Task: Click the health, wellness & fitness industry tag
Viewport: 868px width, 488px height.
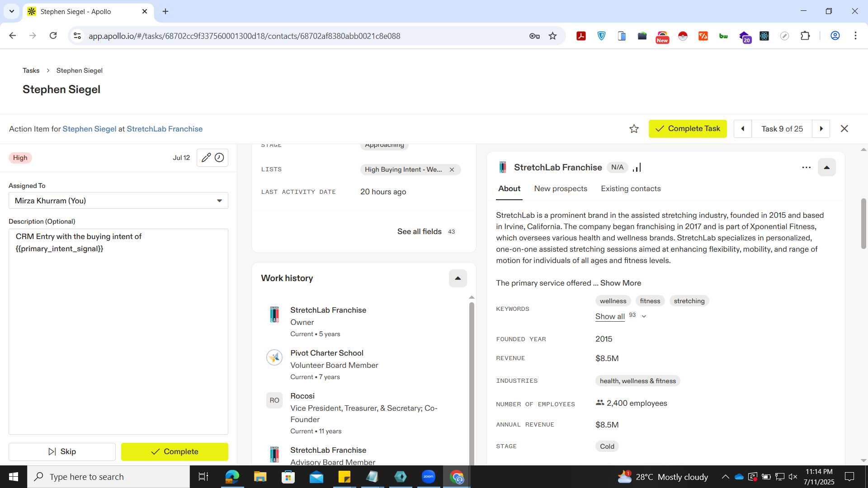Action: click(637, 381)
